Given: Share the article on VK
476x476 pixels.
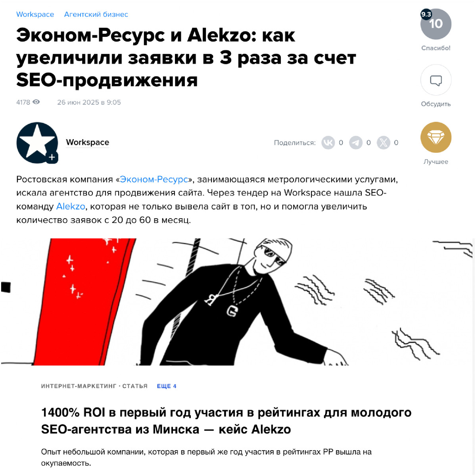Looking at the screenshot, I should tap(328, 142).
